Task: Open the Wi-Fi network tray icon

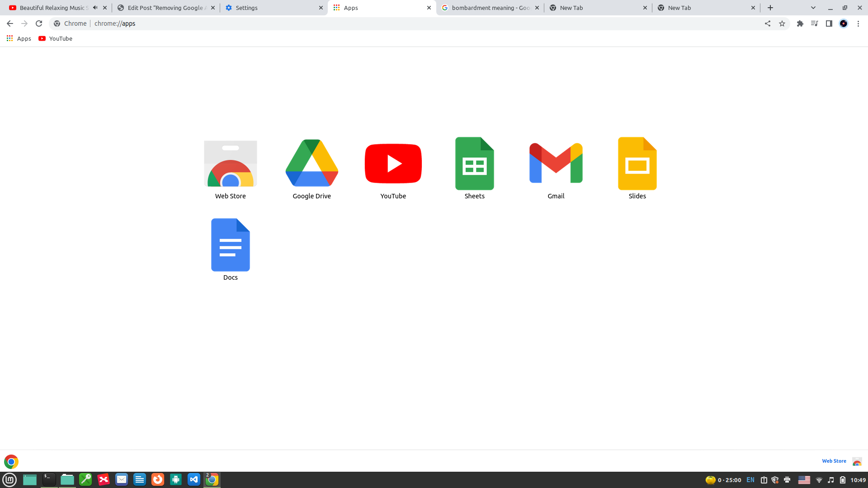Action: click(819, 480)
